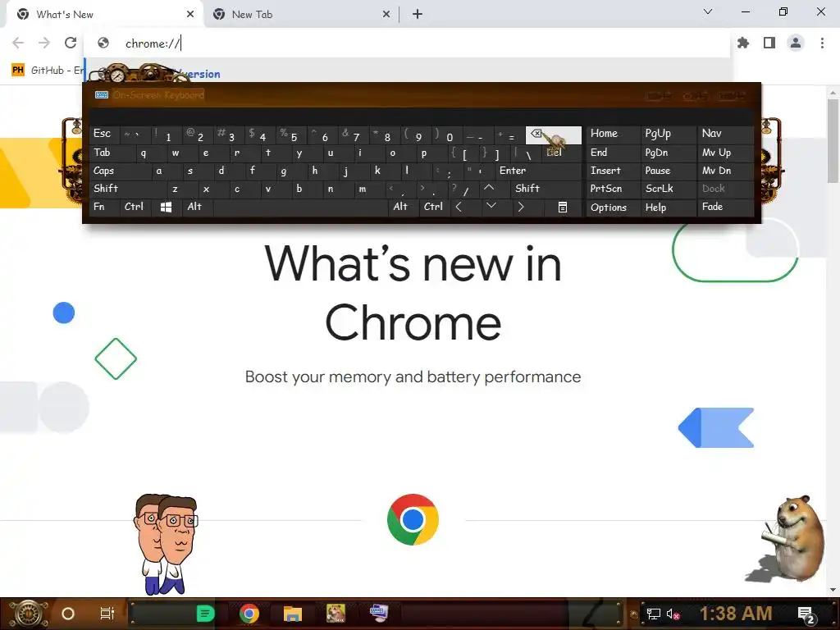Open on-screen keyboard Help
Image resolution: width=840 pixels, height=630 pixels.
click(667, 208)
